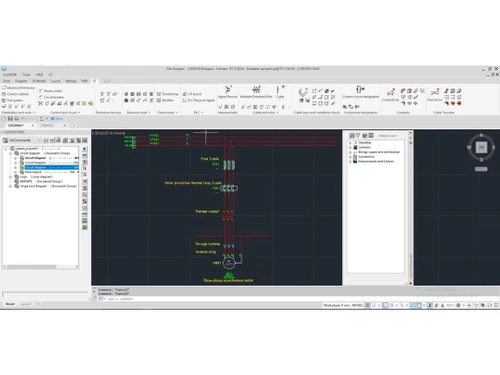Image resolution: width=500 pixels, height=375 pixels.
Task: Open the Signal Devices tool
Action: [x=228, y=92]
